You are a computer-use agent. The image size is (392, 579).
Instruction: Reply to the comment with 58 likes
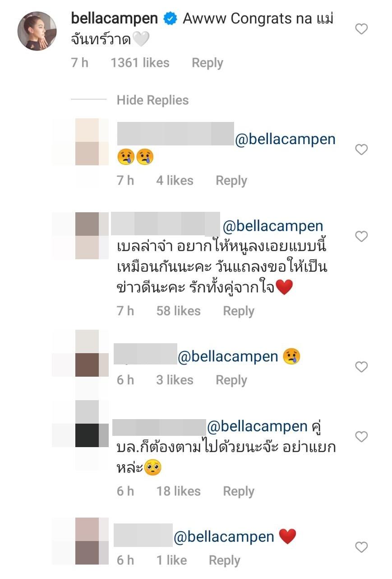click(x=239, y=311)
